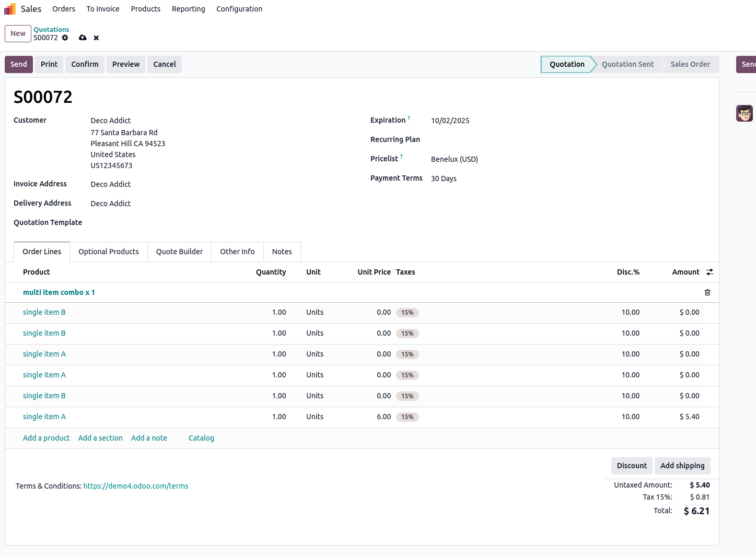Click the Sales app logo icon
The width and height of the screenshot is (756, 557).
(10, 9)
